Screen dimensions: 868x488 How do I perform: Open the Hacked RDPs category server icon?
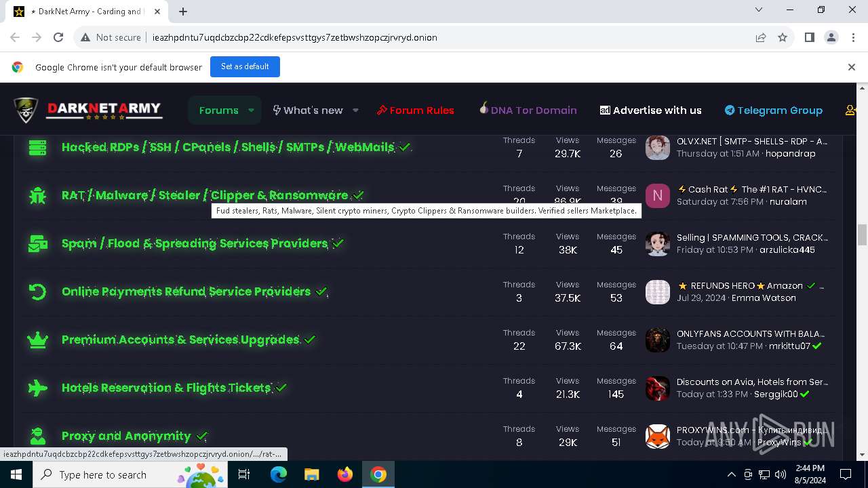pyautogui.click(x=37, y=147)
